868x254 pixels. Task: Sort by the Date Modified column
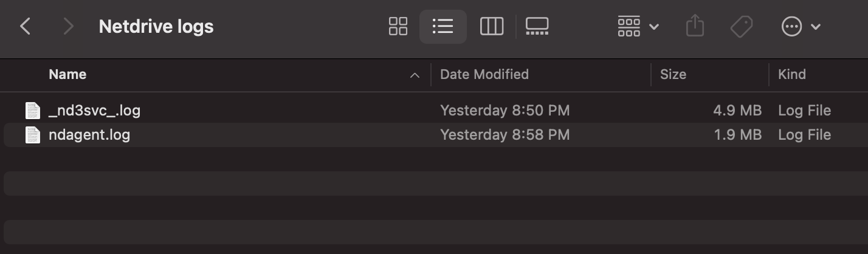484,75
